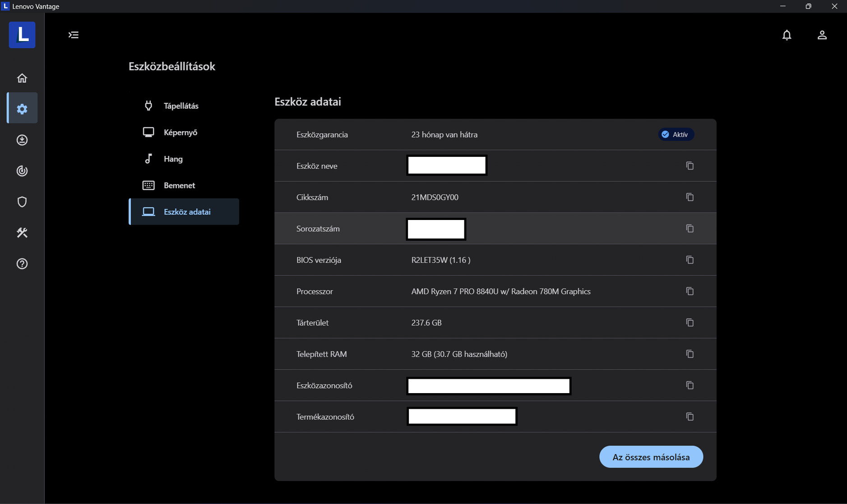Select the gear Device Settings sidebar icon
Image resolution: width=847 pixels, height=504 pixels.
[22, 109]
